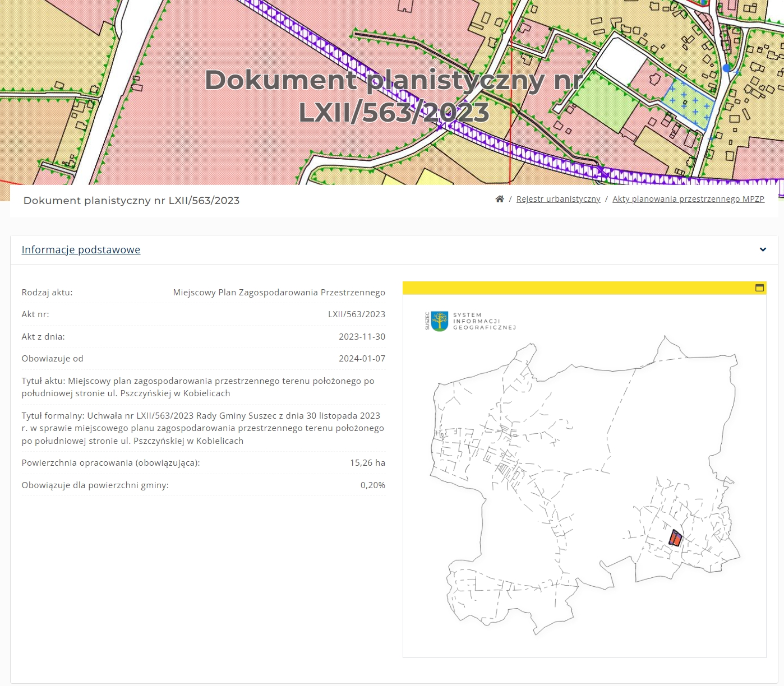This screenshot has width=784, height=686.
Task: Click the Suszec coat of arms logo
Action: coord(439,321)
